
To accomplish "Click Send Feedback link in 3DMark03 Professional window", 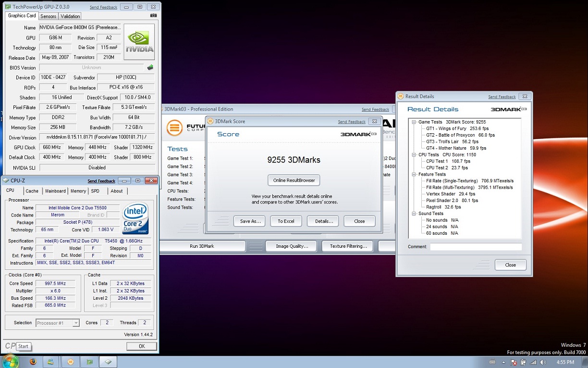I will click(x=375, y=110).
